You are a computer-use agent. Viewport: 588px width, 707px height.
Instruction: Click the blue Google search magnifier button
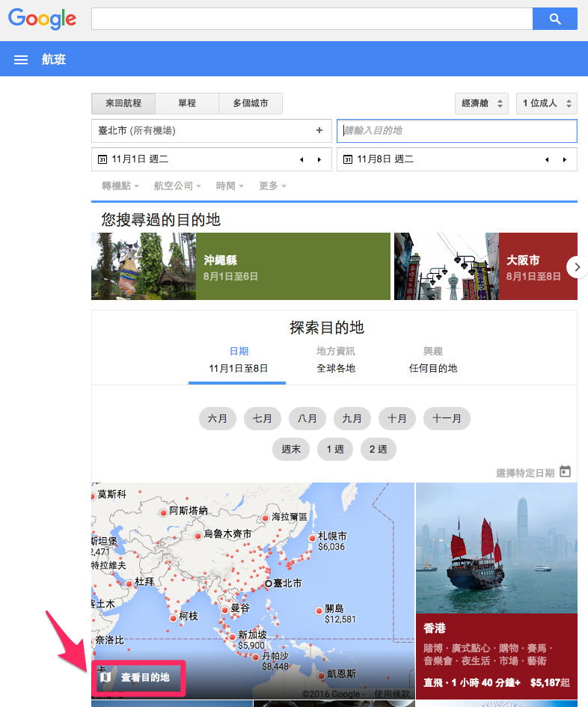(x=554, y=19)
